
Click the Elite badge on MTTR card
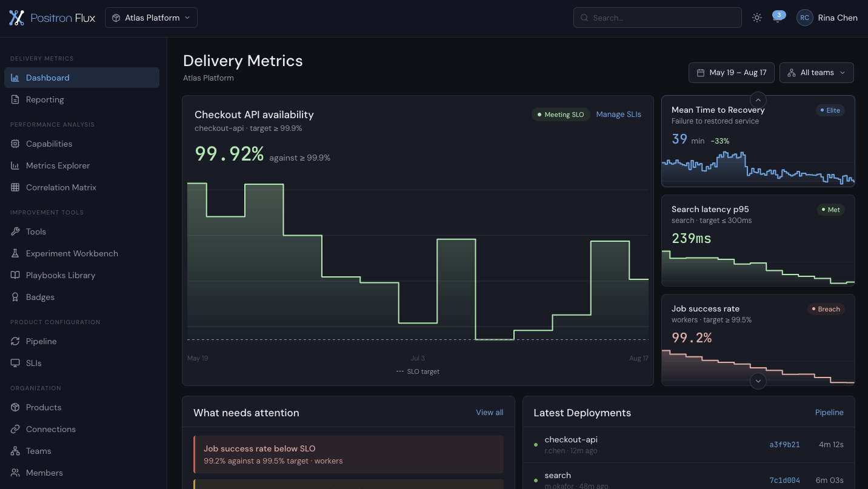tap(830, 110)
